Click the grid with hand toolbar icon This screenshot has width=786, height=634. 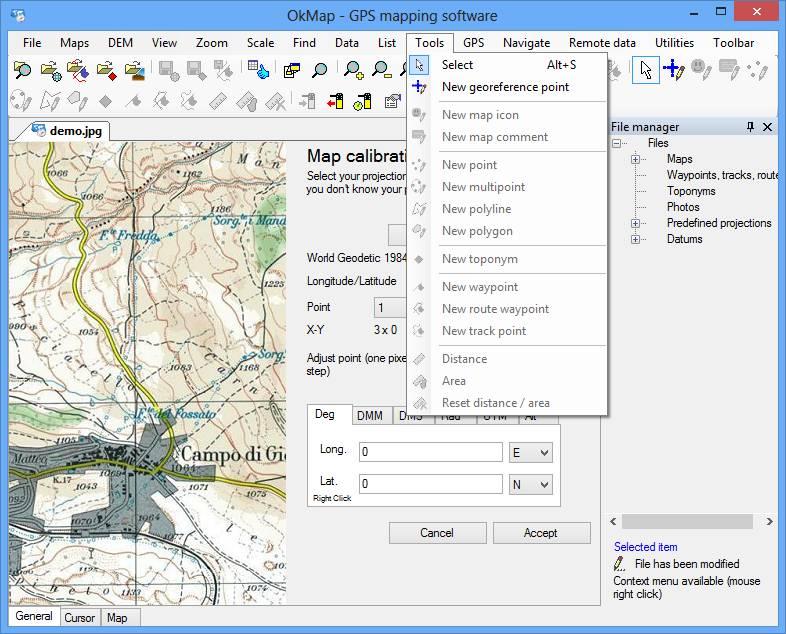259,70
